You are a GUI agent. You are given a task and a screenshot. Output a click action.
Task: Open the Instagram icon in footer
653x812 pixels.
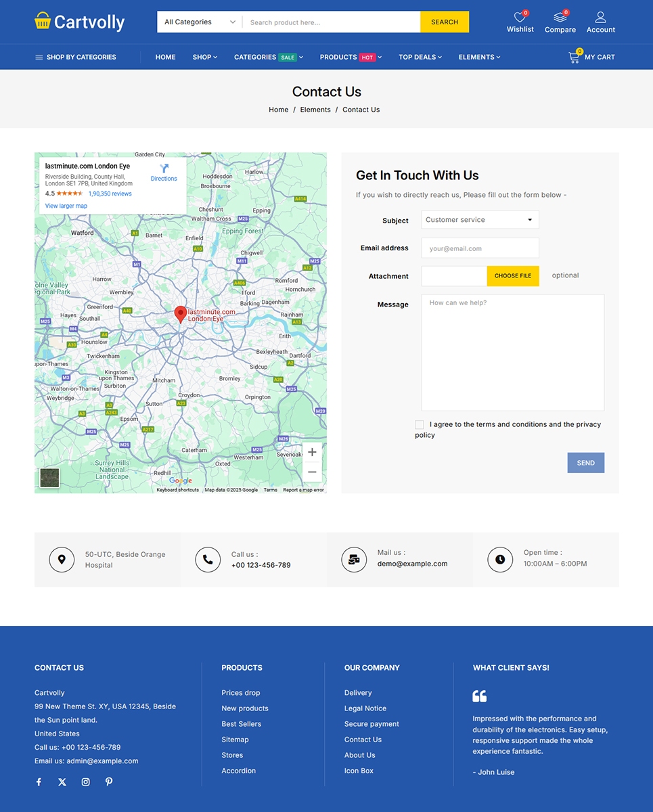pos(85,782)
